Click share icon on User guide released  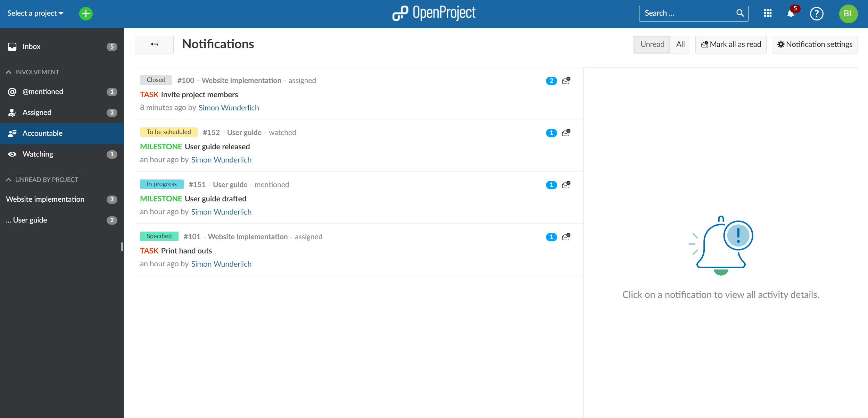pos(566,133)
